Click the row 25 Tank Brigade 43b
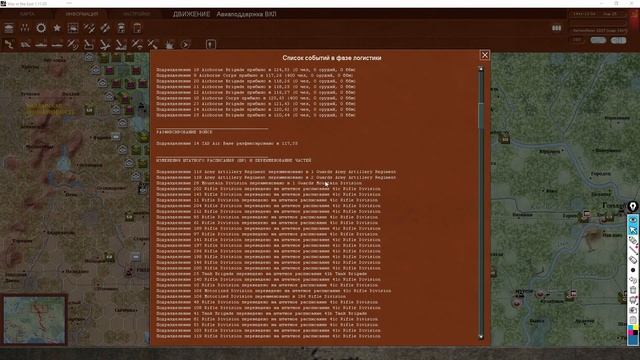Viewport: 640px width, 360px height. tap(261, 274)
